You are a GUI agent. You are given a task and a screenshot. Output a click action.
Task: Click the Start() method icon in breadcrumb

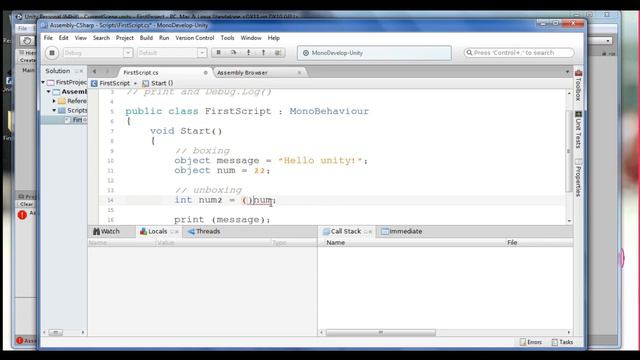pyautogui.click(x=145, y=83)
